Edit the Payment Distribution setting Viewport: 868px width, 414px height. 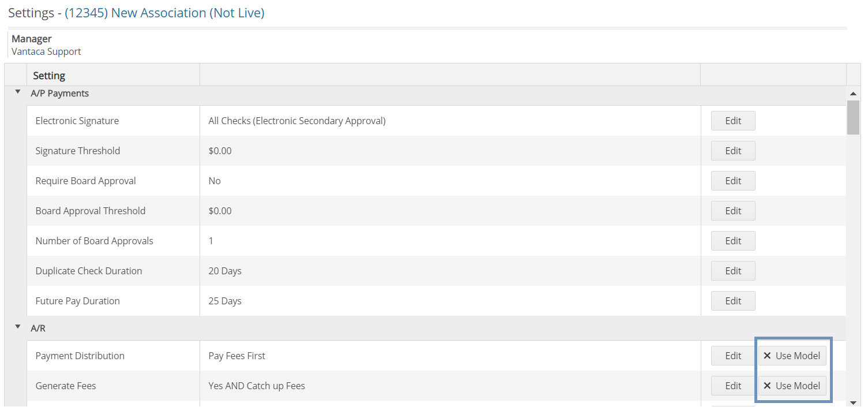pyautogui.click(x=732, y=356)
